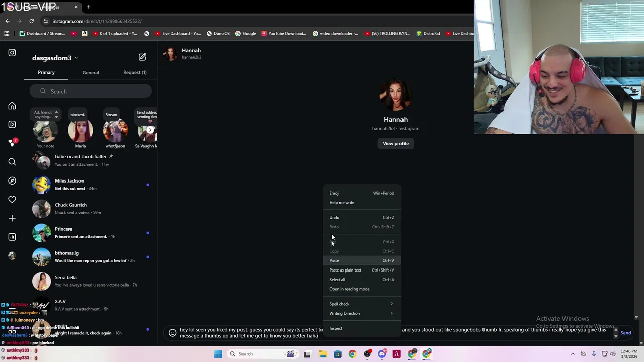
Task: Open browser apps grid in bookmarks bar
Action: click(x=7, y=34)
